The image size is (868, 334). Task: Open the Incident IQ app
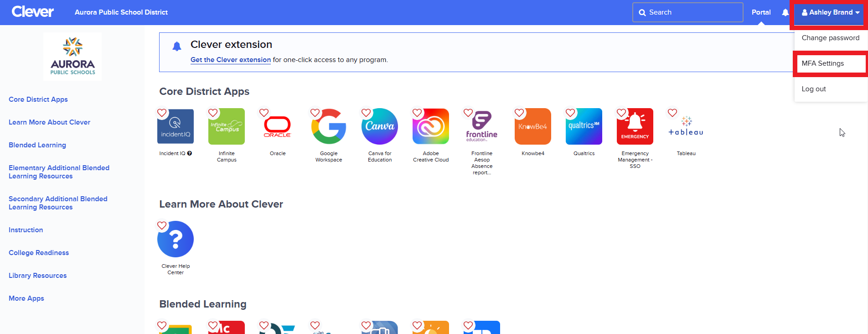pos(176,126)
